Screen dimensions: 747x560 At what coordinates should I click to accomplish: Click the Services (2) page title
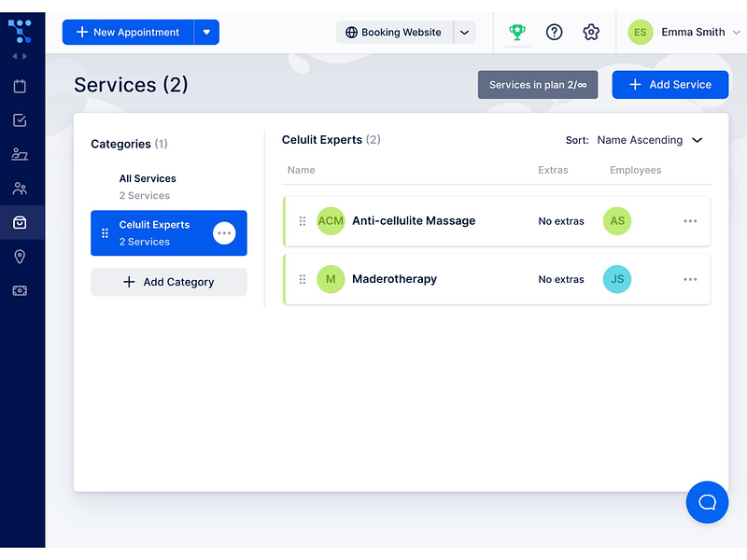pyautogui.click(x=131, y=85)
